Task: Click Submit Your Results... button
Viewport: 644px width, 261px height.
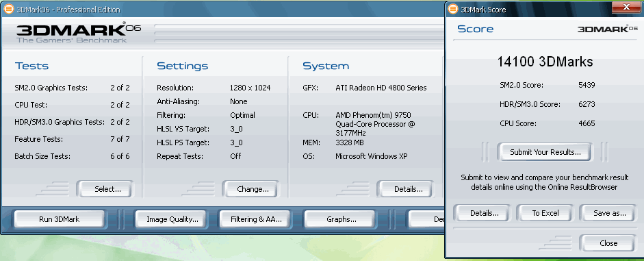Action: pos(545,152)
